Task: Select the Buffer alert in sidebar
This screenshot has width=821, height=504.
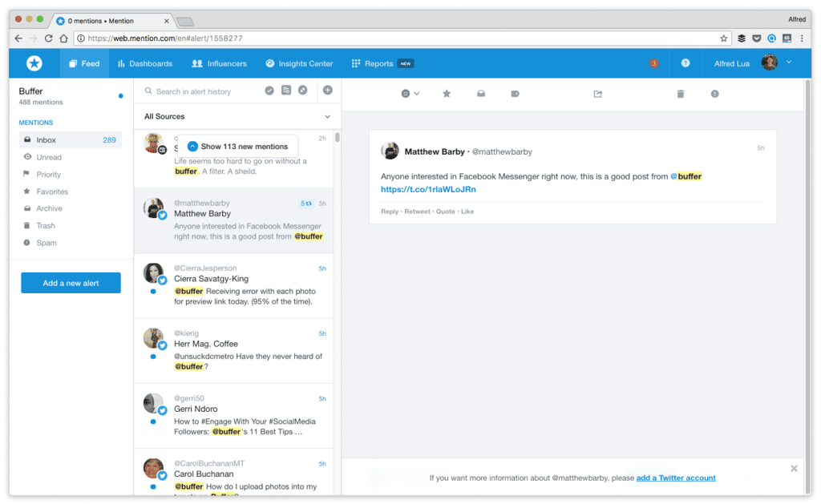Action: click(71, 96)
